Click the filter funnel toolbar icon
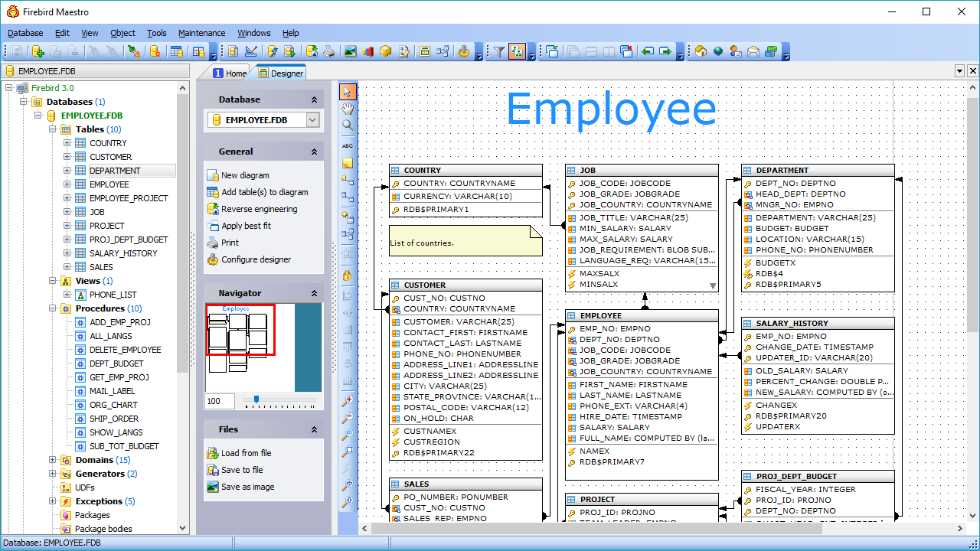The width and height of the screenshot is (980, 551). [x=498, y=51]
